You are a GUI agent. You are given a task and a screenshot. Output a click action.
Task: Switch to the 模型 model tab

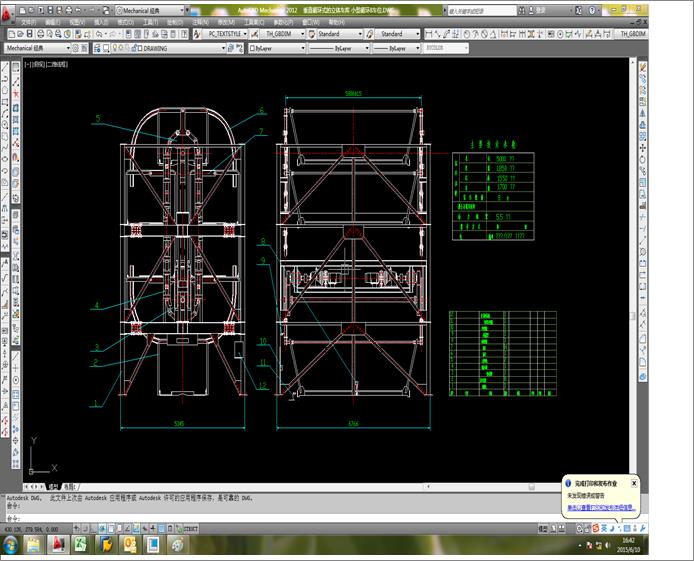(53, 486)
